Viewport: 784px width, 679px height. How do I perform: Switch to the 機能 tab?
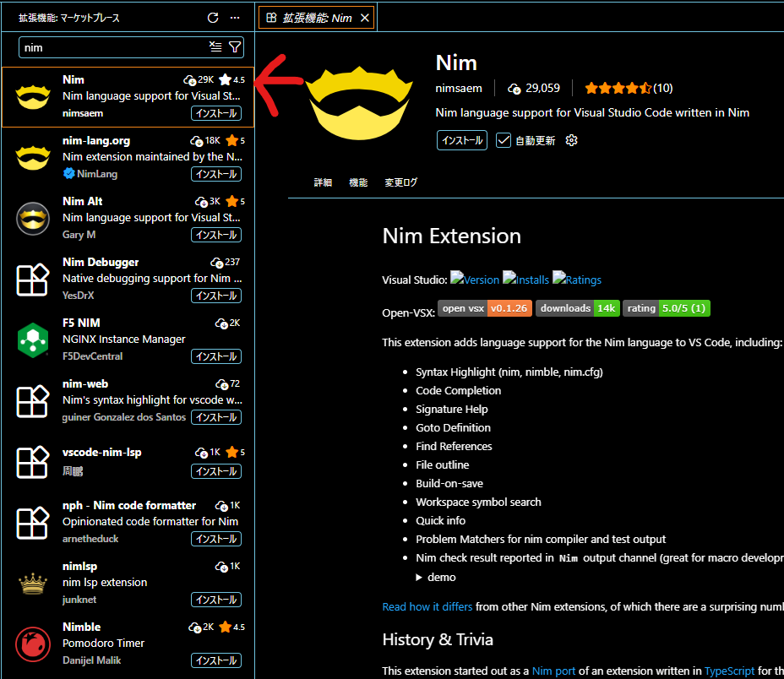358,182
